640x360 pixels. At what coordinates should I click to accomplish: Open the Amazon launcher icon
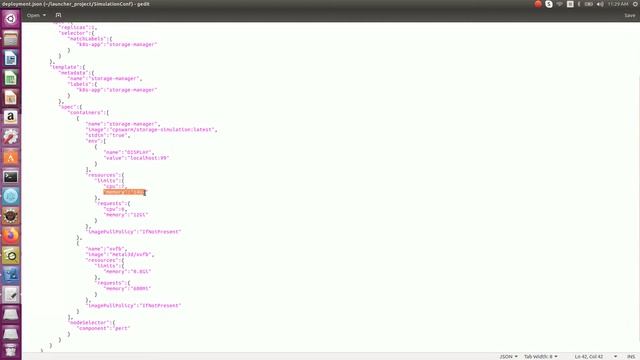pos(11,117)
